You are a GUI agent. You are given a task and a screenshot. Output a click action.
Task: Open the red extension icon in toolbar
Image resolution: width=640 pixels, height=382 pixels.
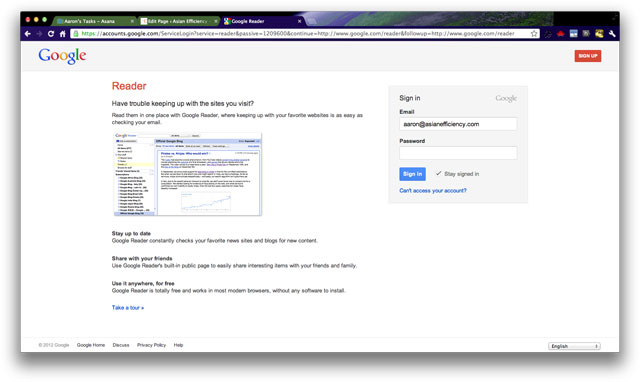(x=560, y=33)
